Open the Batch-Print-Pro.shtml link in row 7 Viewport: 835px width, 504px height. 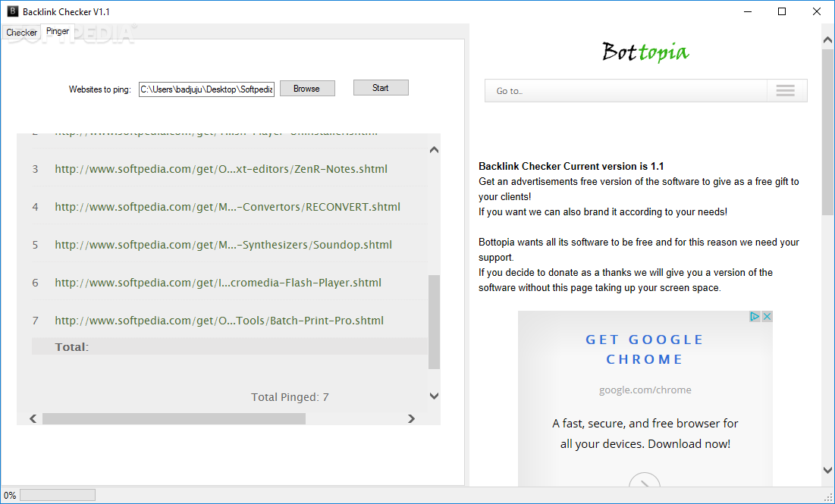click(x=219, y=321)
